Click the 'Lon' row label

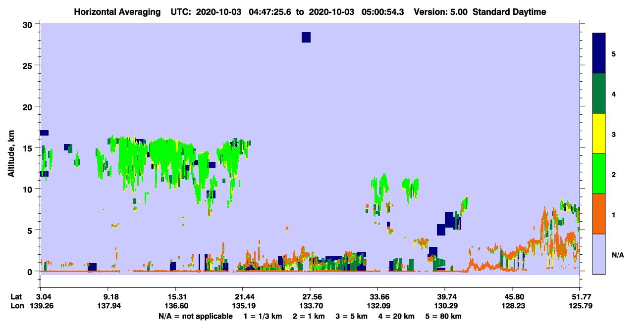click(x=16, y=306)
